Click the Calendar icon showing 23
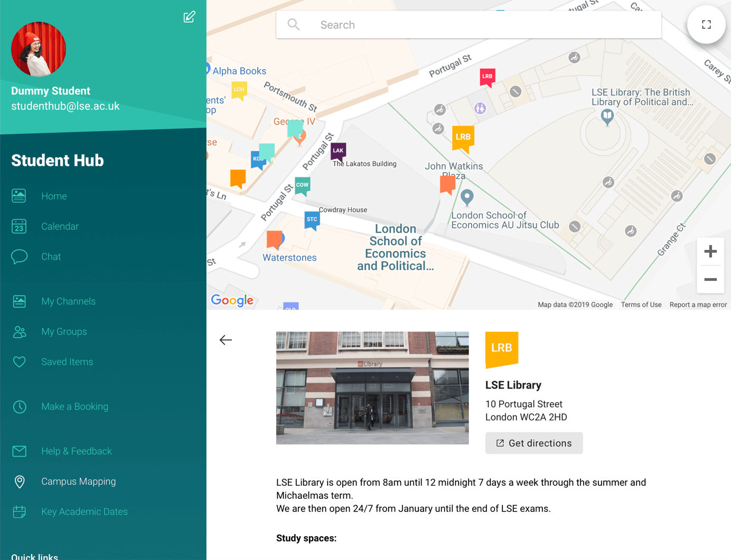Screen dimensions: 731x560 pyautogui.click(x=19, y=226)
